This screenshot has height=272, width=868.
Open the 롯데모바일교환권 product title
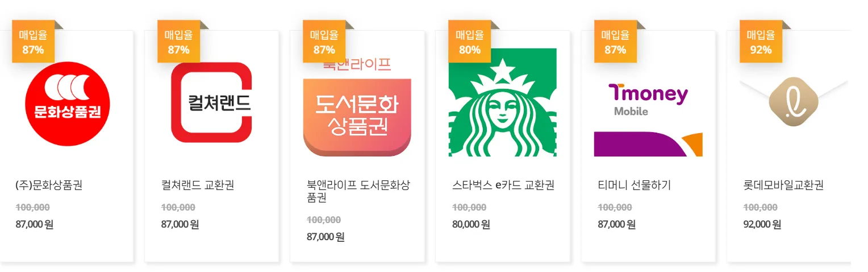coord(783,185)
